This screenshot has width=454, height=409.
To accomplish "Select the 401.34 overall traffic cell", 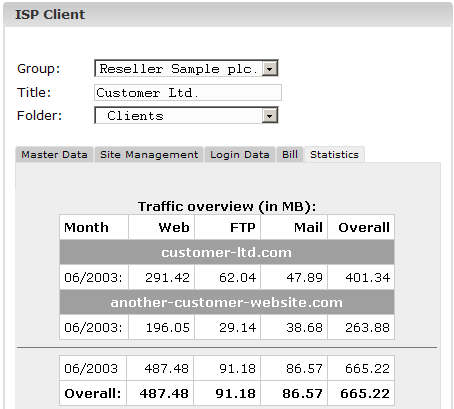I will coord(361,277).
